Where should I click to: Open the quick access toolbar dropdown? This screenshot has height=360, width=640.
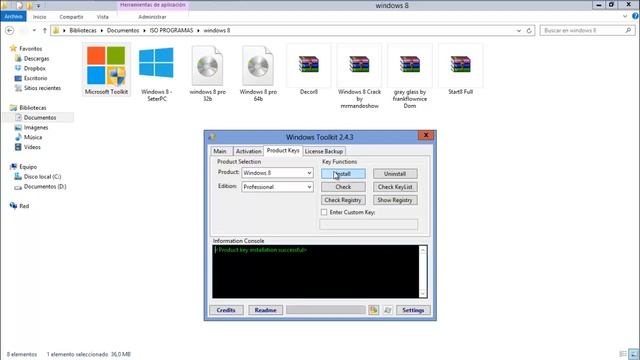[38, 6]
